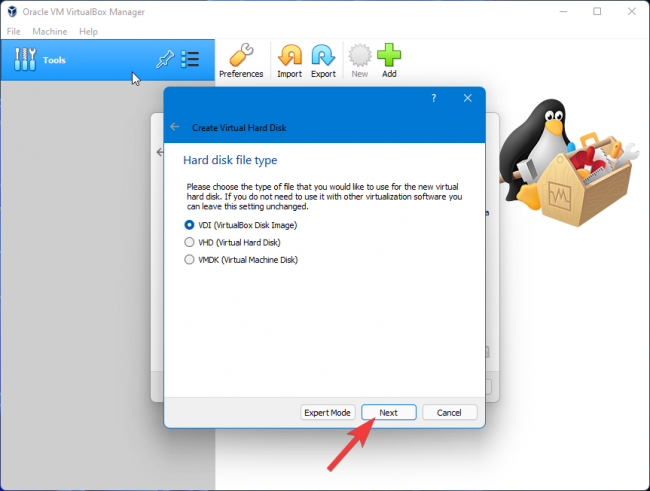Open the Machine menu
This screenshot has height=491, width=650.
pos(50,32)
